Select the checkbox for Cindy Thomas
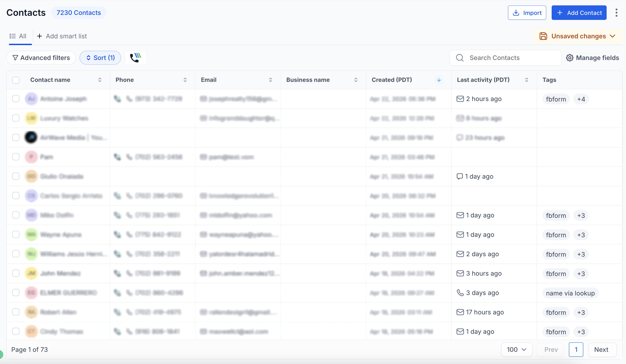Viewport: 626px width, 364px height. pyautogui.click(x=16, y=331)
